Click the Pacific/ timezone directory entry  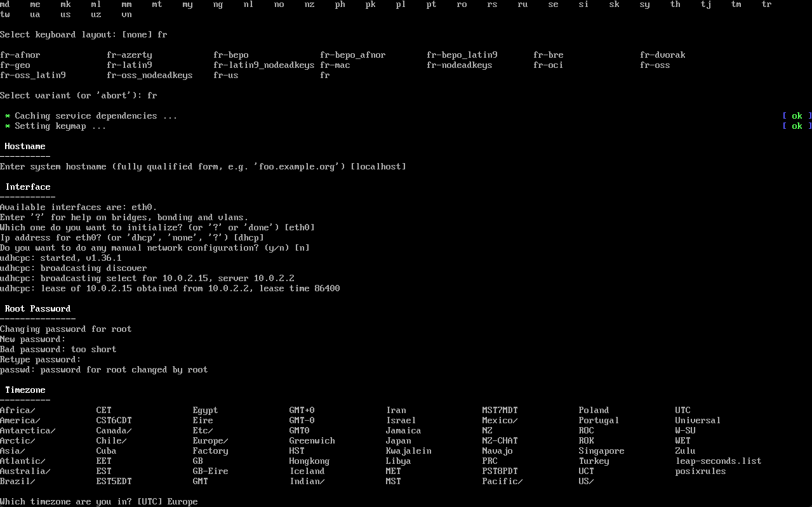click(x=502, y=481)
